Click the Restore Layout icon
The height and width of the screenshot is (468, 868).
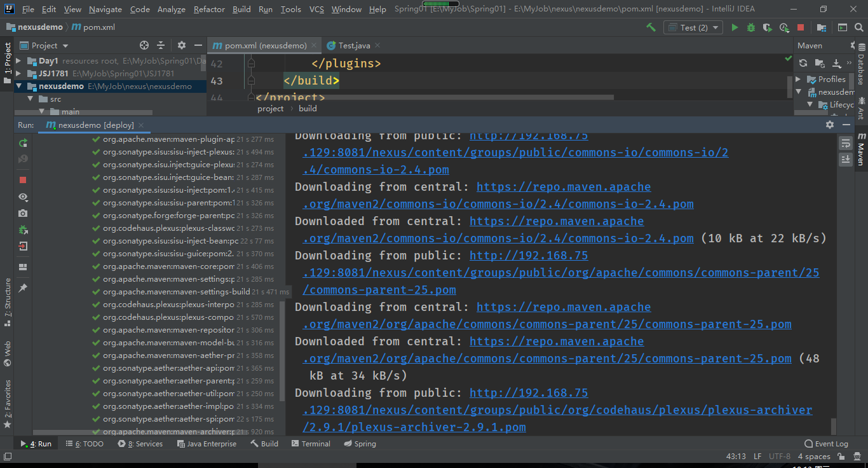click(x=24, y=267)
